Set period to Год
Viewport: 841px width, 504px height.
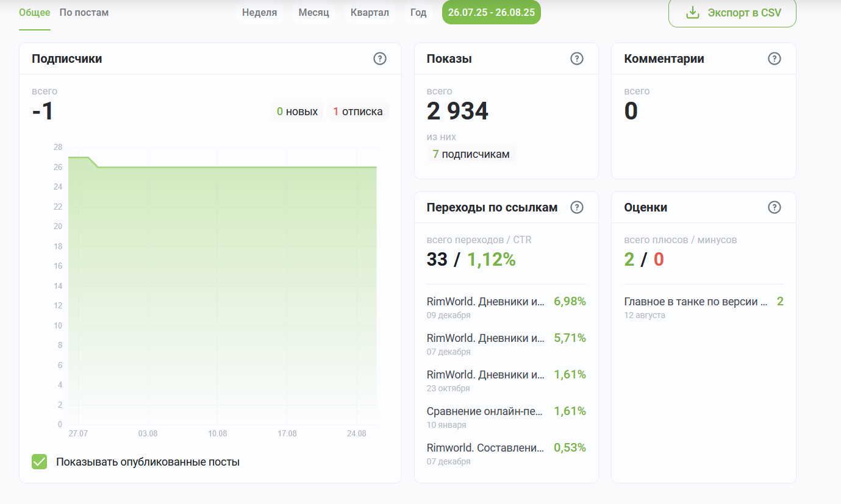tap(418, 13)
